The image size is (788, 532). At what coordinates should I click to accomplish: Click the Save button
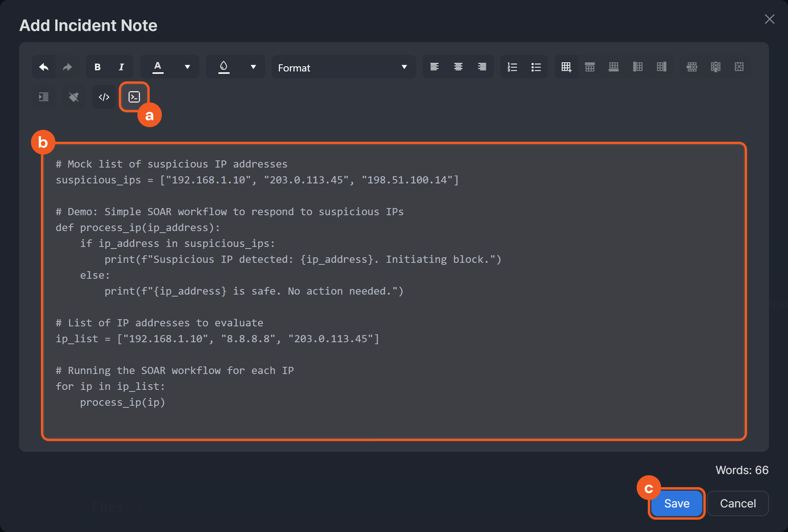(x=676, y=503)
